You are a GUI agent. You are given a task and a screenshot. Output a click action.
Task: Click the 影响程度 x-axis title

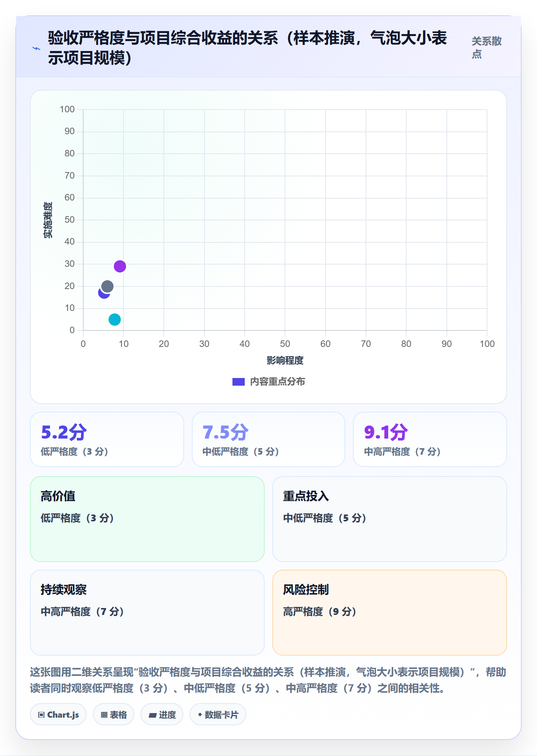click(x=285, y=360)
